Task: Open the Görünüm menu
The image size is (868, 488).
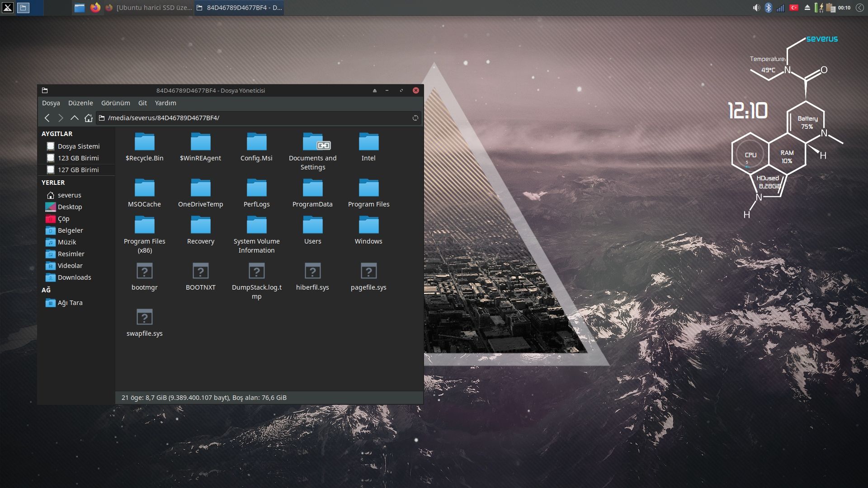Action: pos(115,103)
